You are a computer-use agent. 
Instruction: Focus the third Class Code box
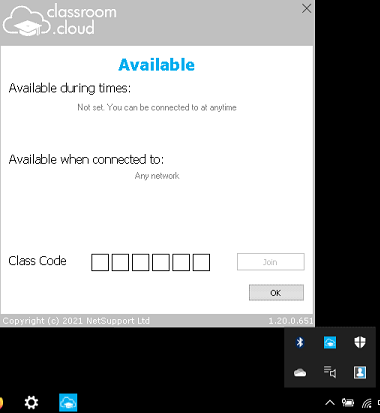(x=140, y=262)
